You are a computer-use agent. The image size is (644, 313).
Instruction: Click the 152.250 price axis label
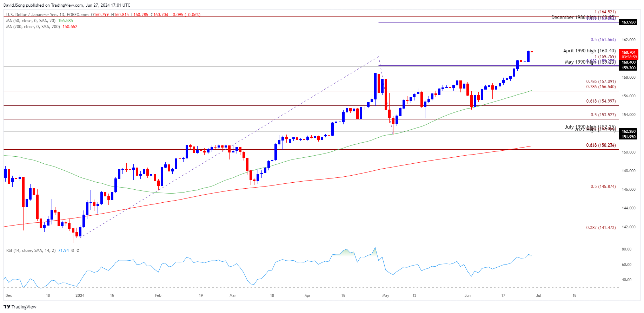coord(629,131)
